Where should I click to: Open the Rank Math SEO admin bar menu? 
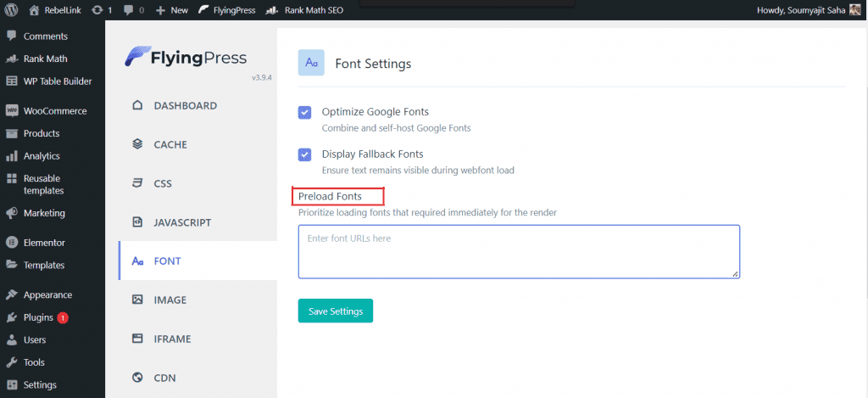coord(301,10)
